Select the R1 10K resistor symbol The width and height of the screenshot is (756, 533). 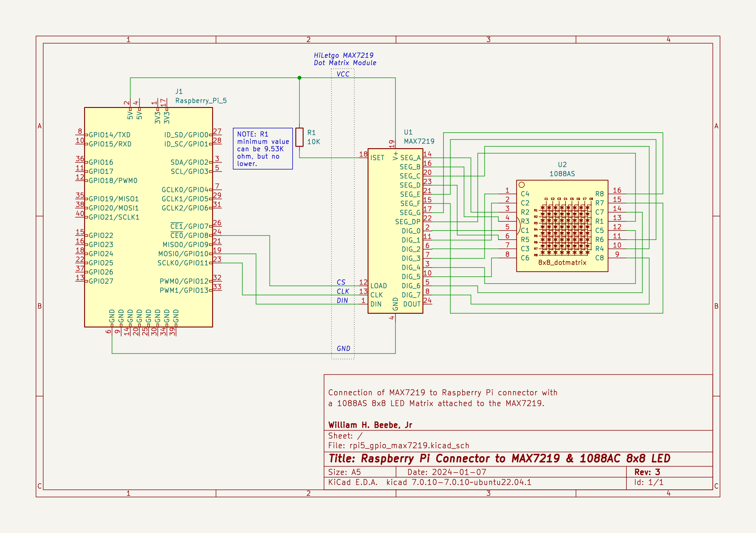pyautogui.click(x=299, y=137)
